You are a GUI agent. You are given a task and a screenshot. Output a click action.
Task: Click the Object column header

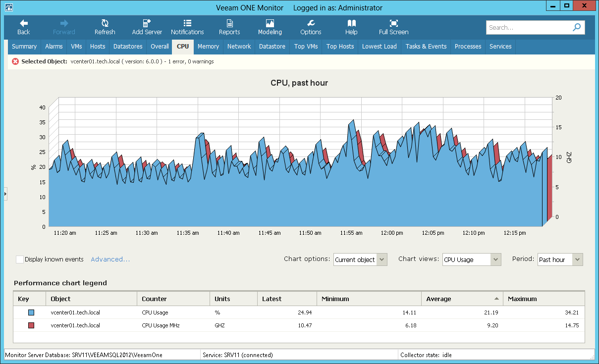coord(91,299)
